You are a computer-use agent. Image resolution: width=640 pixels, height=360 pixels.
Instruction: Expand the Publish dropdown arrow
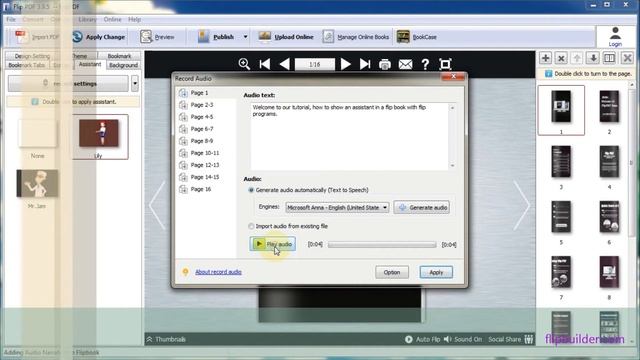245,37
